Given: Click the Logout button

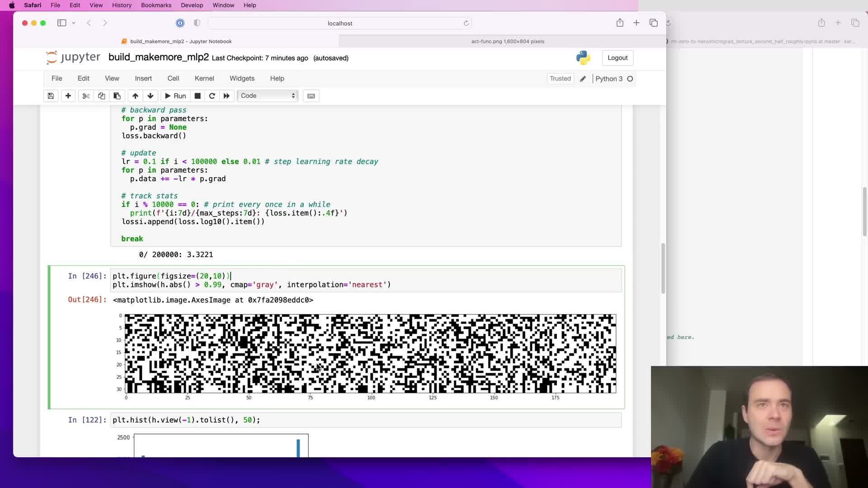Looking at the screenshot, I should click(x=617, y=58).
